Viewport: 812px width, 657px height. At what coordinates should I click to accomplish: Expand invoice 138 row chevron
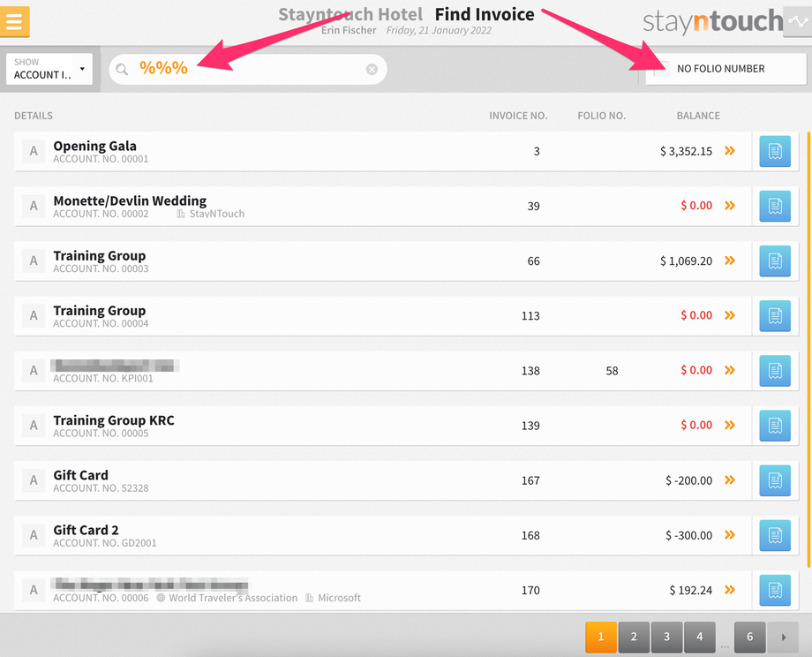[x=730, y=370]
